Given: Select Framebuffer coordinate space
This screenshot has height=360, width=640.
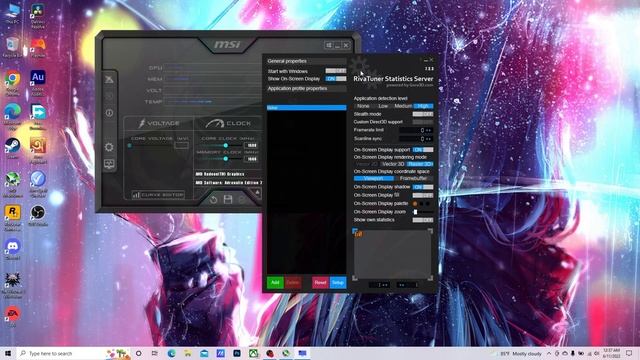Looking at the screenshot, I should (413, 179).
